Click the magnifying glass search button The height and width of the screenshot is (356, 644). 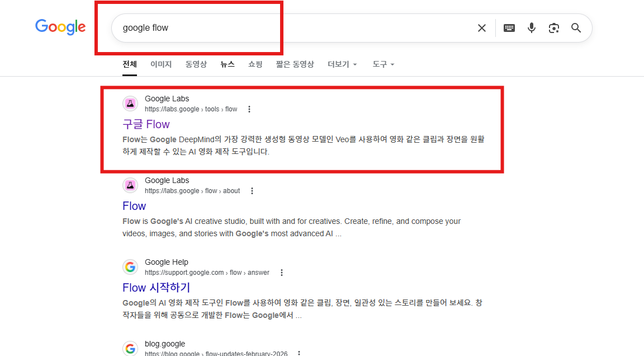(x=576, y=28)
